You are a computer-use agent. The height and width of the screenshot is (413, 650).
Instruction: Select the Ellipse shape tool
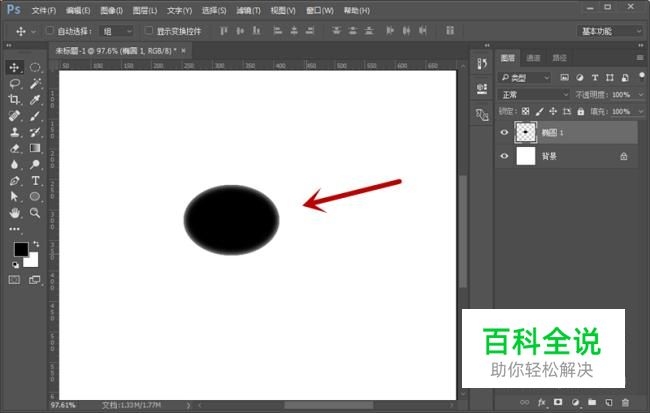[35, 196]
